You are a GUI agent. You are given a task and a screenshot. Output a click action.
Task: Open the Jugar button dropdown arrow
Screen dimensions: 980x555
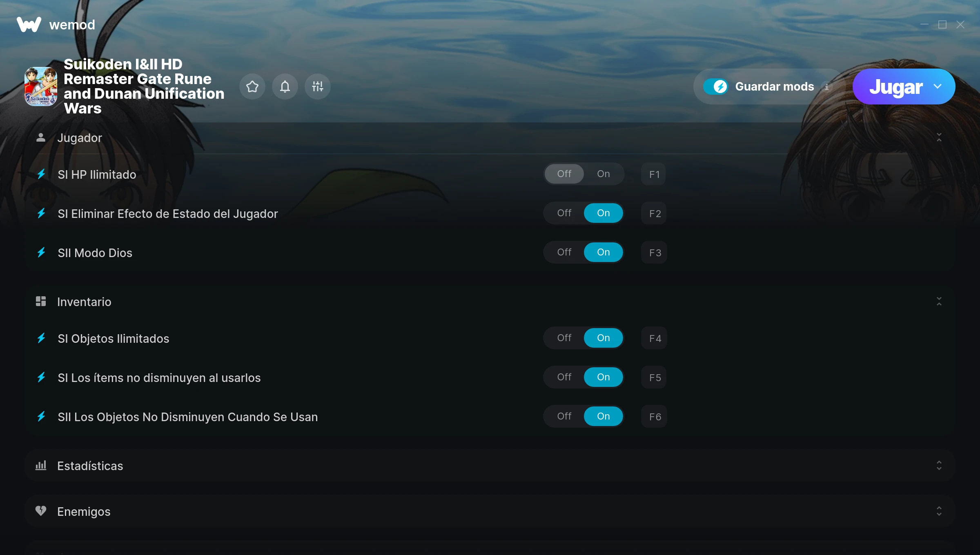pyautogui.click(x=938, y=87)
